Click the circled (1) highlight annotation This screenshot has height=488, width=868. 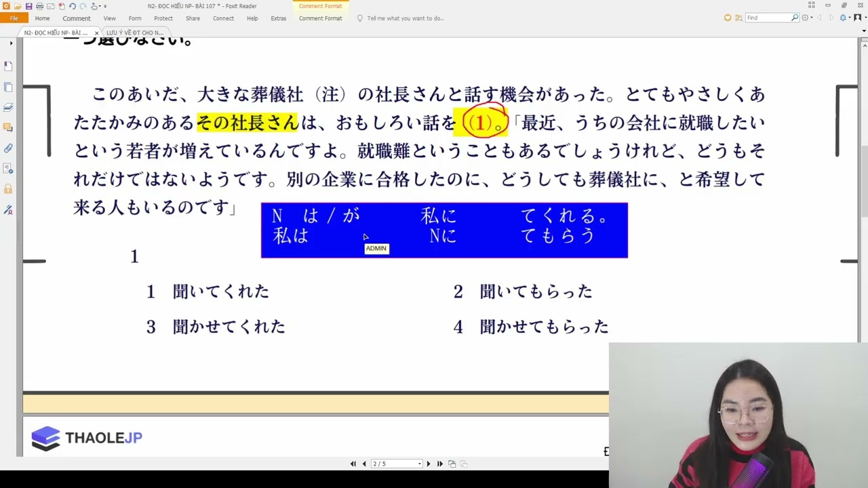484,122
